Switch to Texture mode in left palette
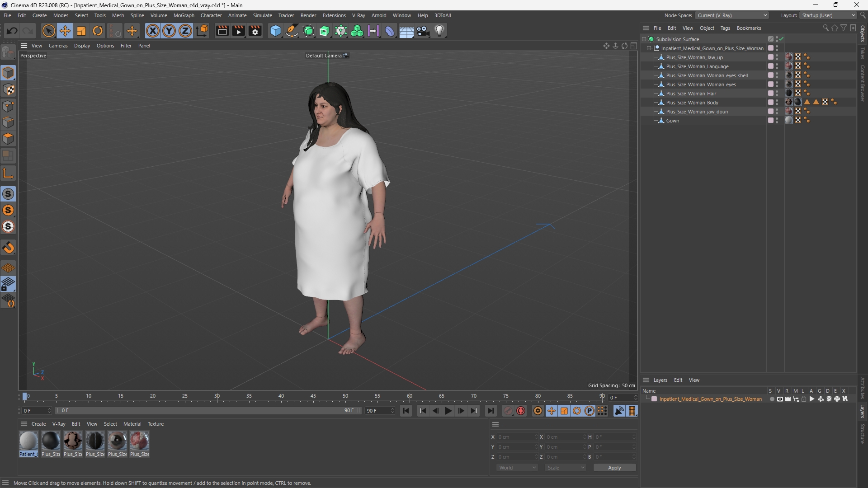This screenshot has width=868, height=488. (8, 89)
